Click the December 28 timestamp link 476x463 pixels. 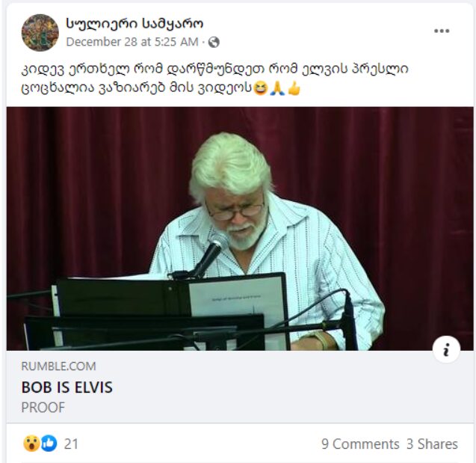(132, 42)
